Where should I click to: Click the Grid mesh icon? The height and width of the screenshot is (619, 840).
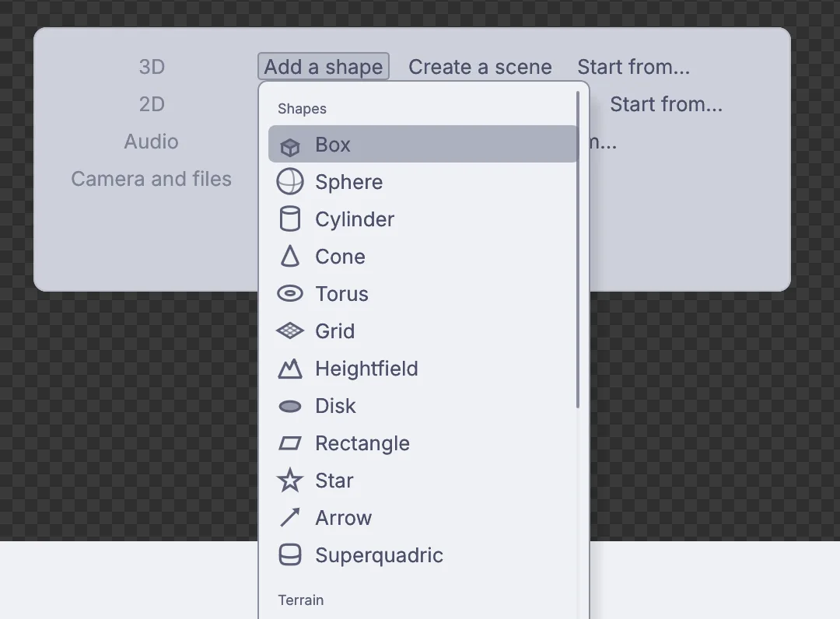tap(290, 331)
